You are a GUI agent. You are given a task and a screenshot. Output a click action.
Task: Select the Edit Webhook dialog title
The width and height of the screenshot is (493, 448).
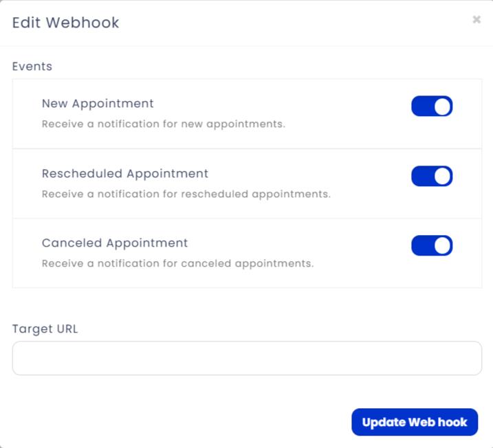[x=65, y=23]
